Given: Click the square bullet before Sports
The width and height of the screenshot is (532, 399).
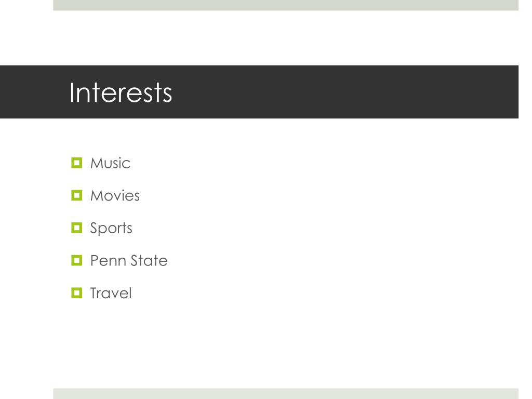Looking at the screenshot, I should point(77,228).
